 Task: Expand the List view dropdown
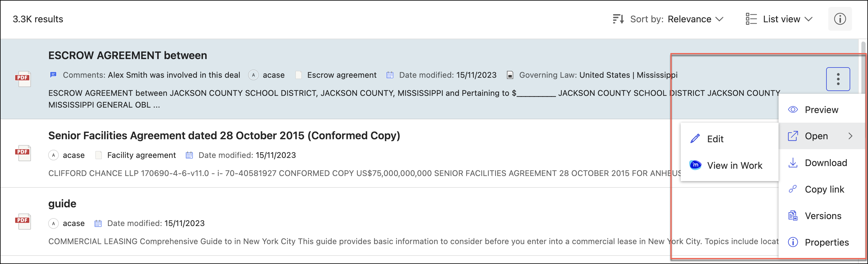pos(788,19)
